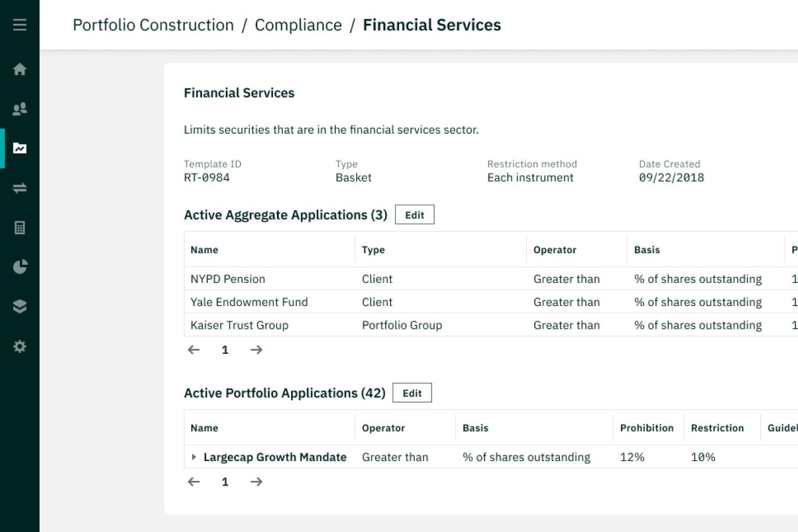
Task: Click page number 1 under Aggregate Applications
Action: point(225,350)
